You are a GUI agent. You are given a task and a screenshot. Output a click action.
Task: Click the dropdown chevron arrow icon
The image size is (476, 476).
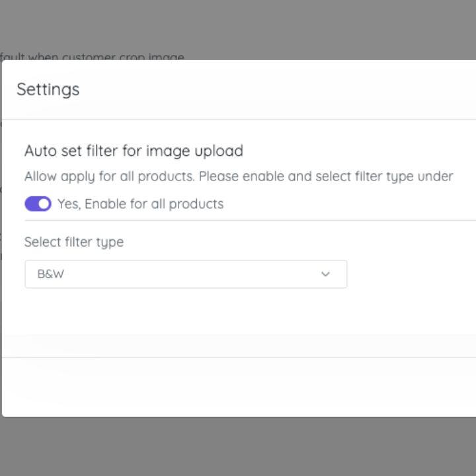pyautogui.click(x=325, y=274)
